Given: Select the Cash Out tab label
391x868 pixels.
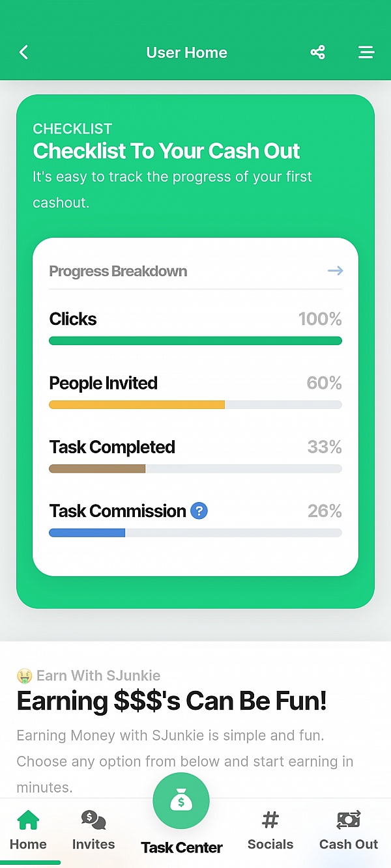Looking at the screenshot, I should [x=349, y=845].
